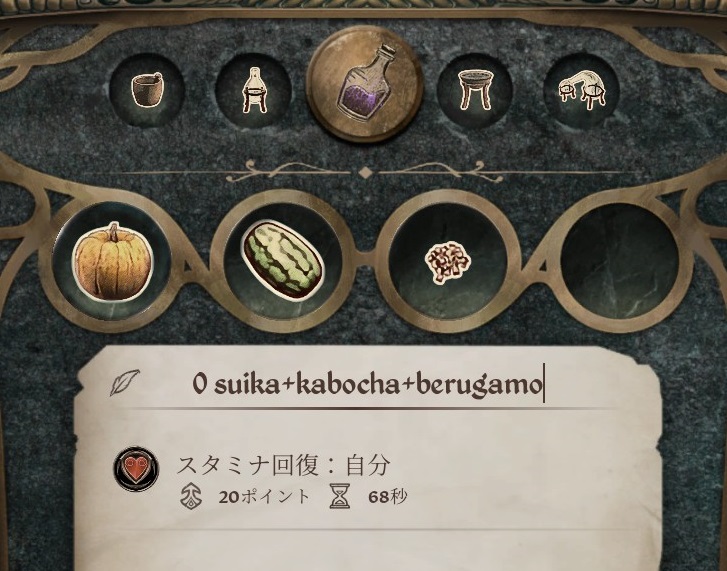
Task: Click the magnitude icon beside 20ポイント
Action: click(191, 496)
